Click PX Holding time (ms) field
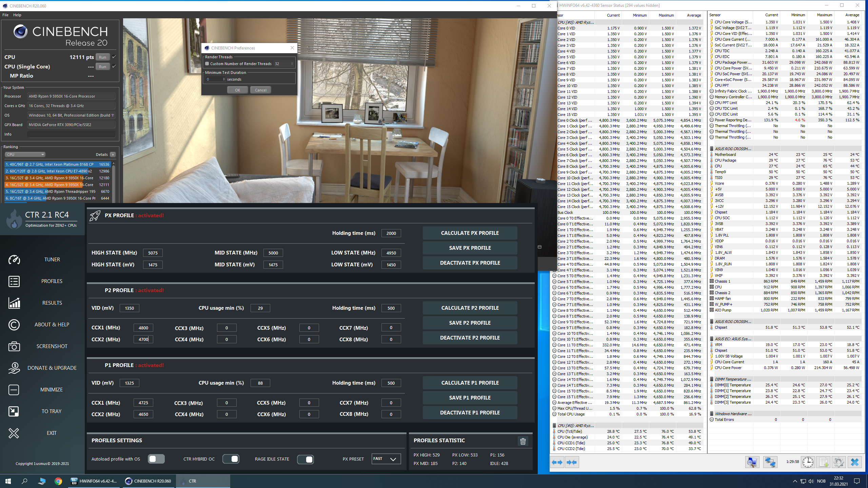 click(x=391, y=233)
